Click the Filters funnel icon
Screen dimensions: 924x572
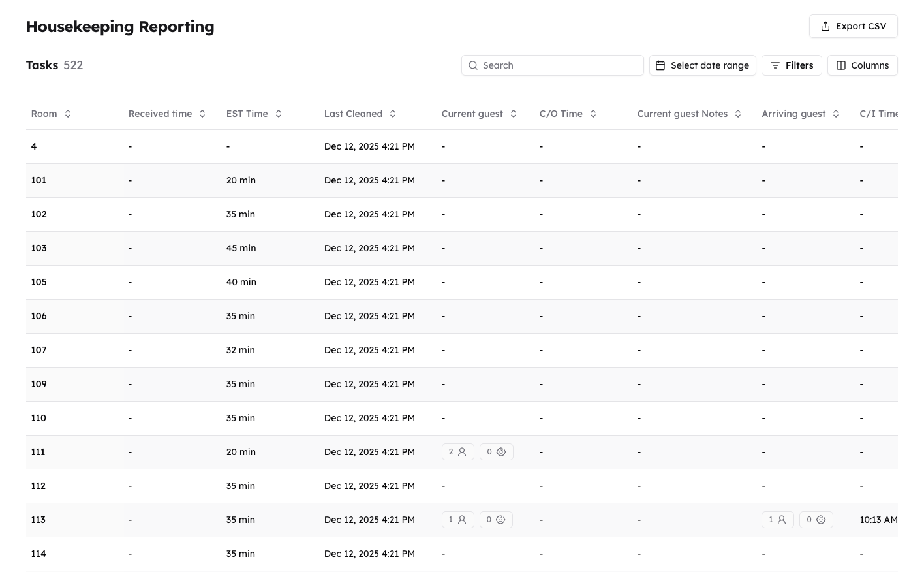tap(775, 65)
